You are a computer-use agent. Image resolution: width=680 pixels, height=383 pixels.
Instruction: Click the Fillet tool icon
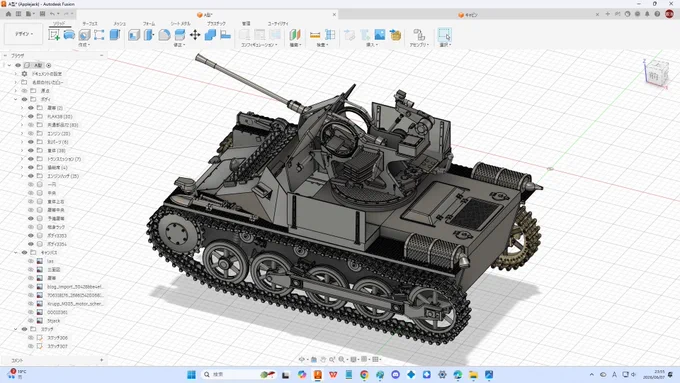tap(164, 35)
